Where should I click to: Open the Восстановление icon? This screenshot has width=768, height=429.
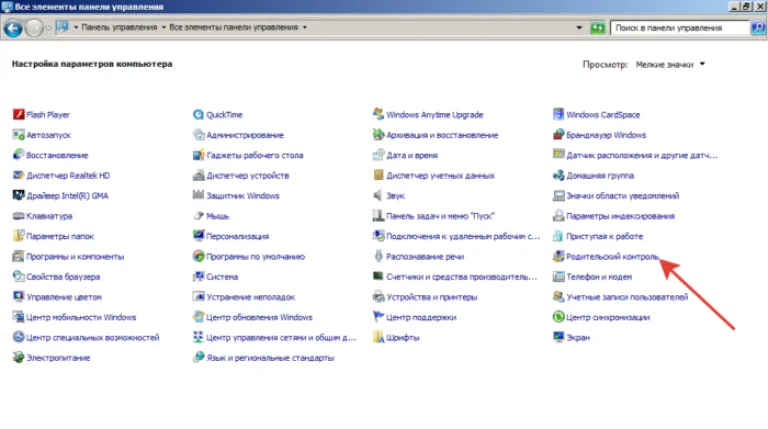tap(19, 155)
